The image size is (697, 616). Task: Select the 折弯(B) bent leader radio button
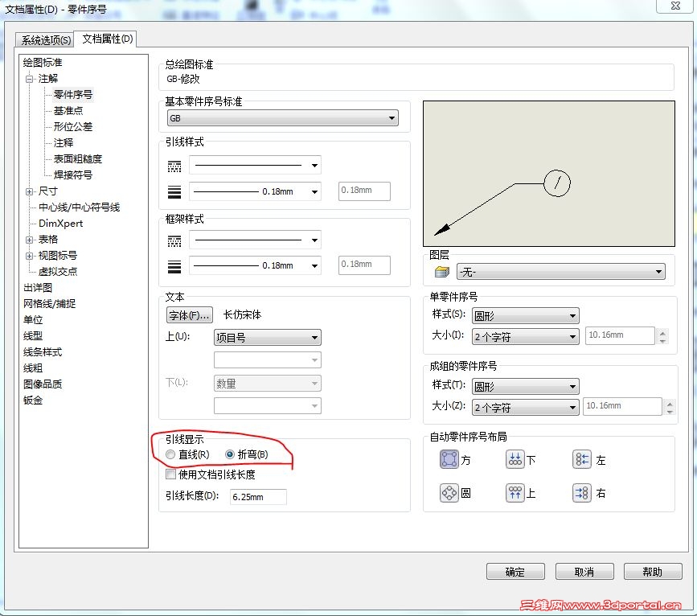pyautogui.click(x=230, y=454)
